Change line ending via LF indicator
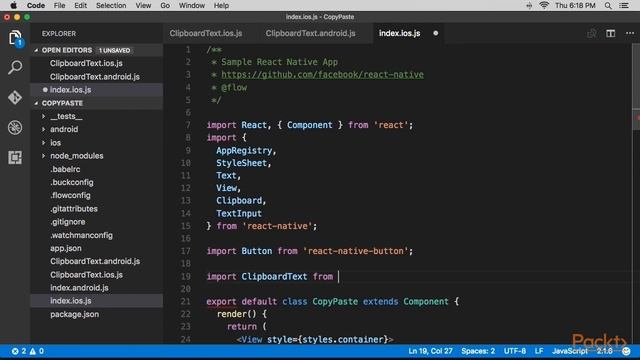640x360 pixels. (539, 351)
